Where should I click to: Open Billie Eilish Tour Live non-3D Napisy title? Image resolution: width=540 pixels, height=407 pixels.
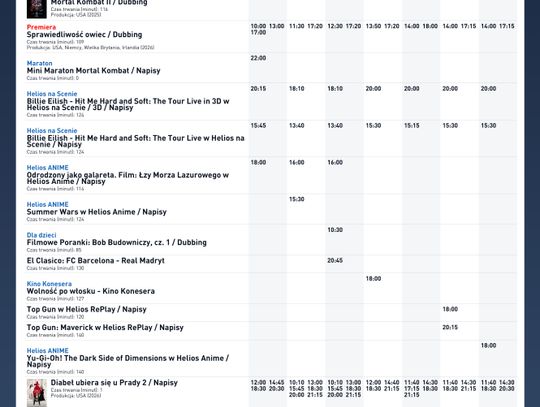tap(136, 141)
